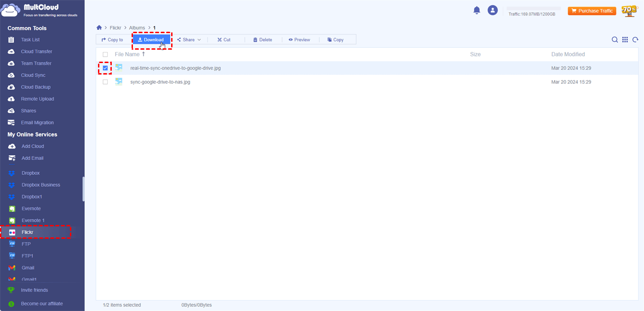
Task: Uncheck real-time-sync-onedrive-to-google-drive.jpg checkbox
Action: [105, 68]
